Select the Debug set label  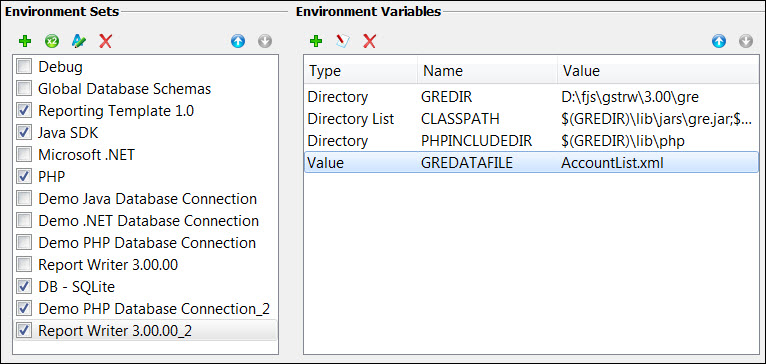(x=61, y=66)
